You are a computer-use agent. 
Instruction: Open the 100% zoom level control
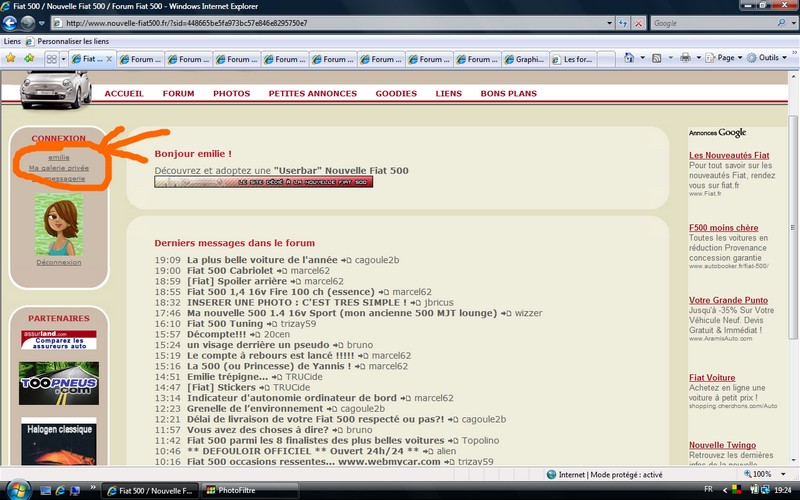[763, 474]
